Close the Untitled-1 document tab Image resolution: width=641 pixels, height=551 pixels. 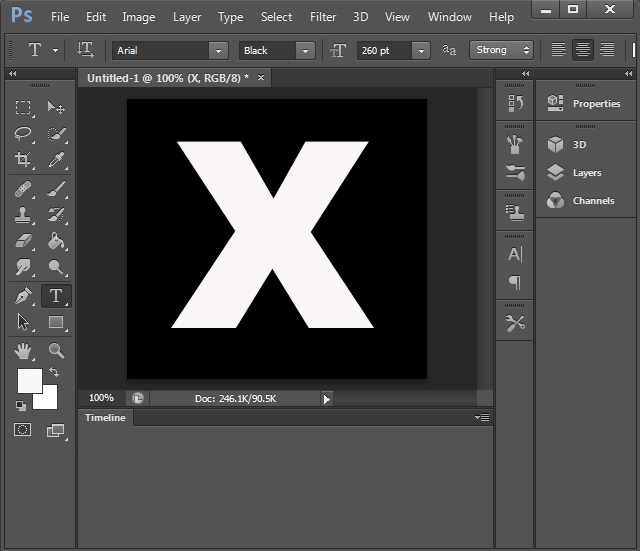click(x=260, y=77)
